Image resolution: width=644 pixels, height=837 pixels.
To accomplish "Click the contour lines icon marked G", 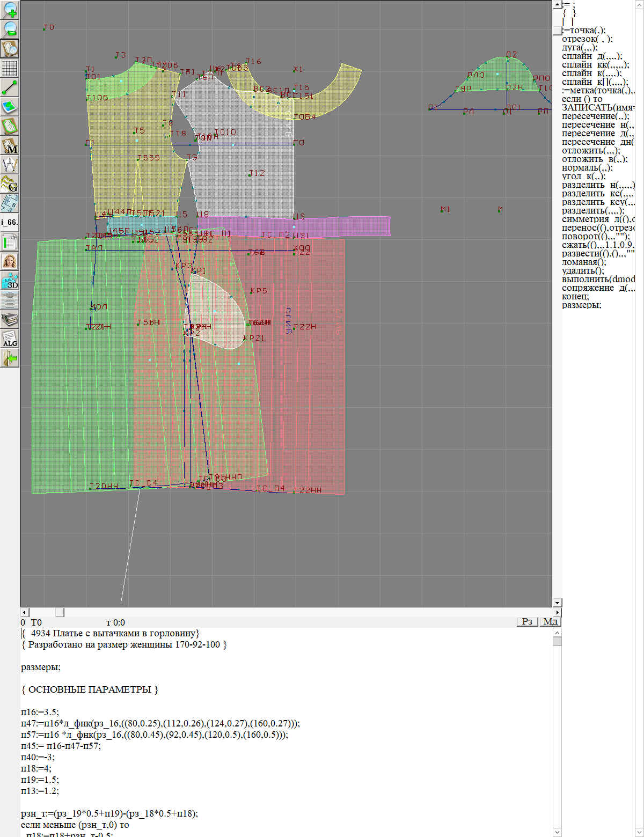I will coord(10,184).
